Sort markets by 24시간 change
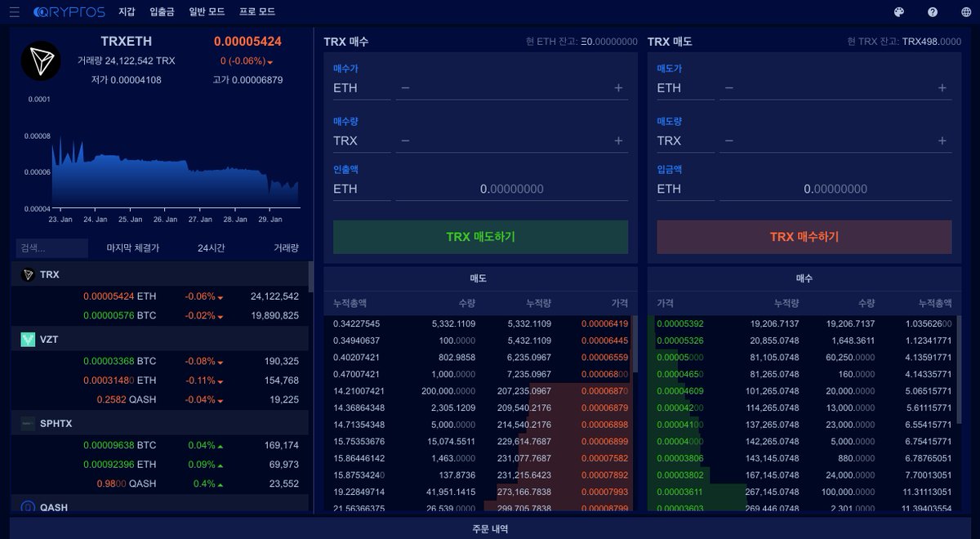980x539 pixels. tap(211, 248)
